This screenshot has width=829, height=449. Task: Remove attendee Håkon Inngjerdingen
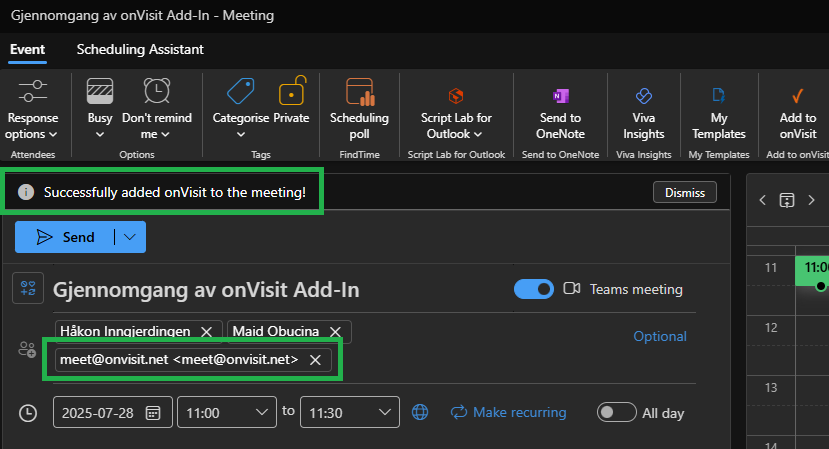[x=207, y=332]
